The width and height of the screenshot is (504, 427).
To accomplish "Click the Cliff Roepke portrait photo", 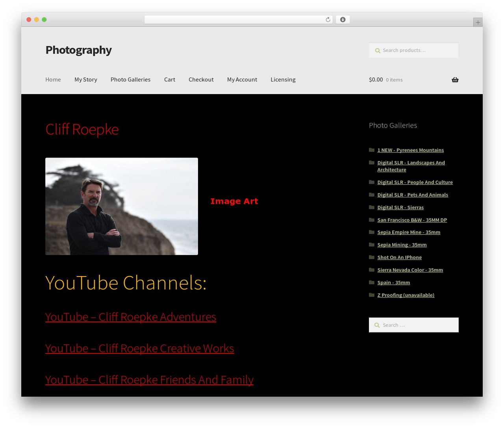I will (122, 206).
